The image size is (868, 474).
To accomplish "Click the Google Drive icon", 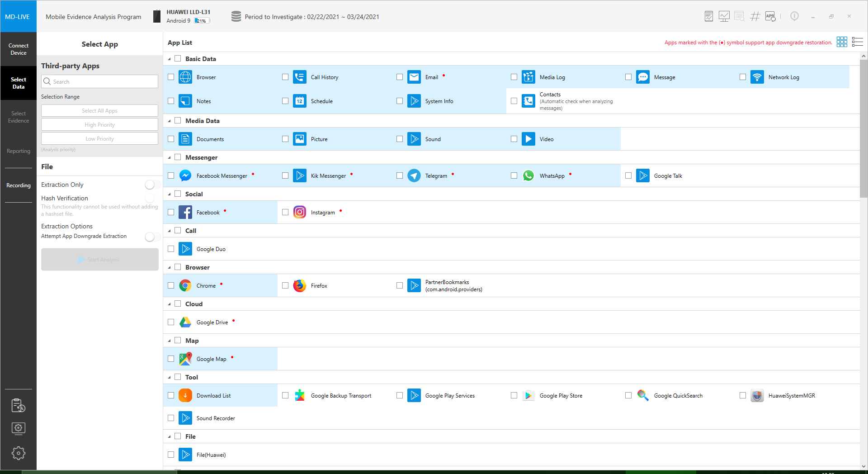I will 185,322.
